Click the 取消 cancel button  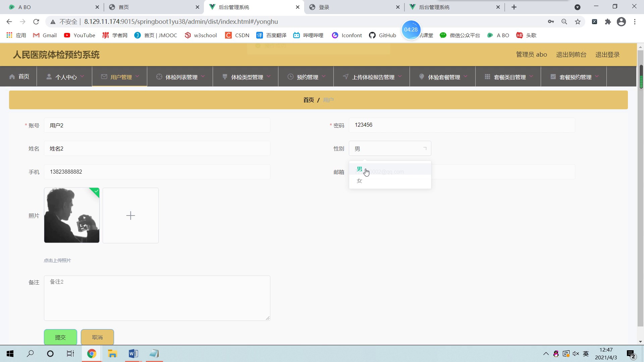[97, 337]
